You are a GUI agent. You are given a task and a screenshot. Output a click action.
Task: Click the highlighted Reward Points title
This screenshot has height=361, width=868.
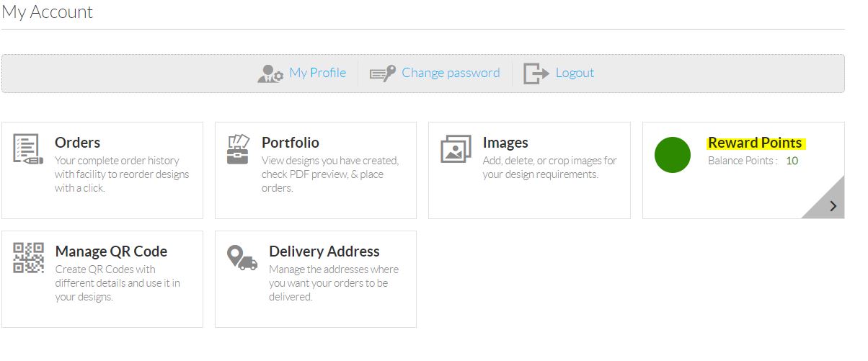pos(756,143)
